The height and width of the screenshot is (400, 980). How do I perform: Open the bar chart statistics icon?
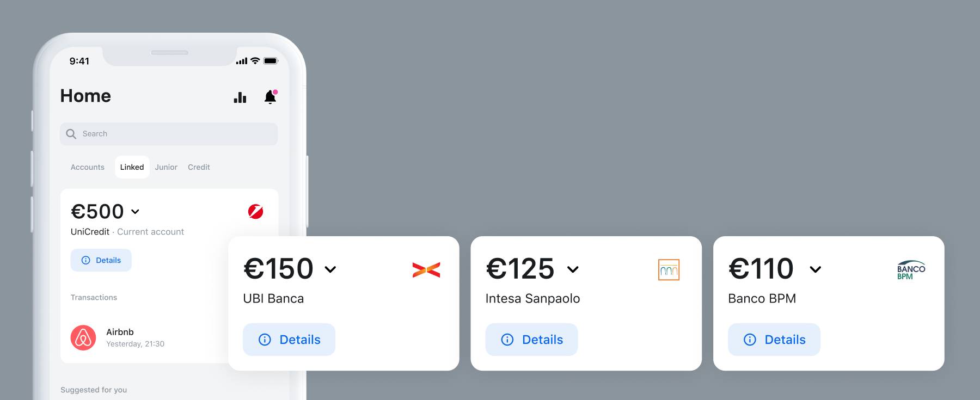pos(240,97)
